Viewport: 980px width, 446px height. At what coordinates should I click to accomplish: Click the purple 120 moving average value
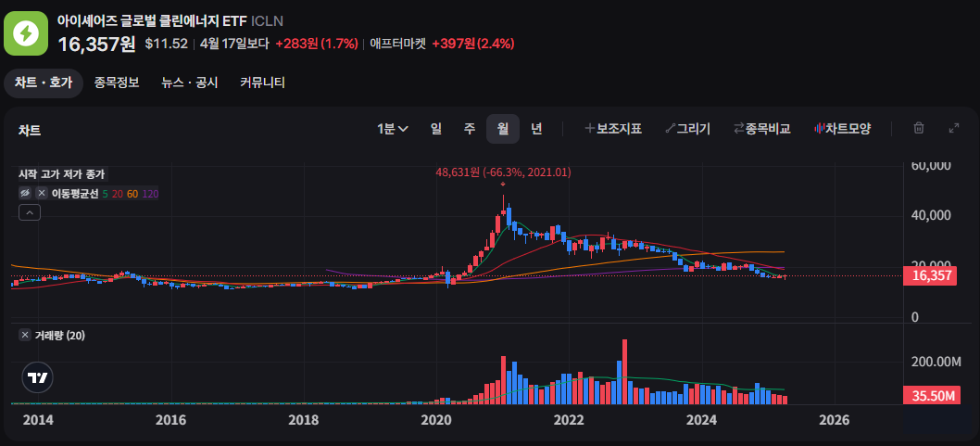[151, 194]
